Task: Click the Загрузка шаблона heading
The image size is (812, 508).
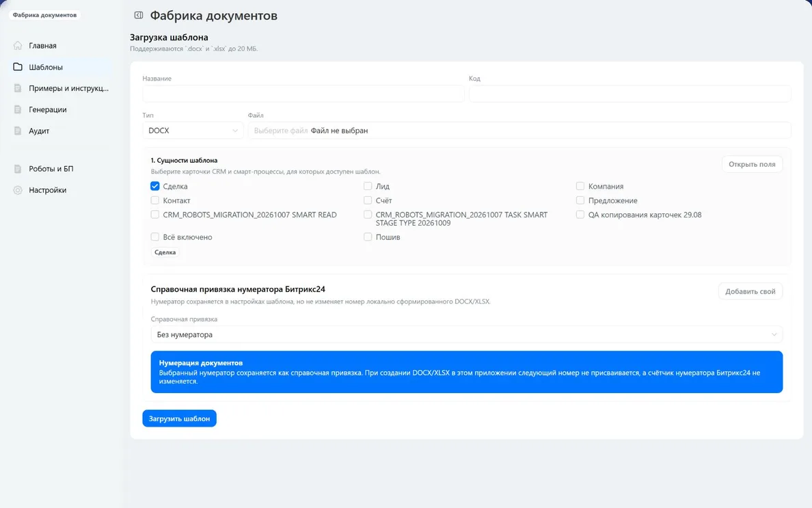Action: click(x=169, y=38)
